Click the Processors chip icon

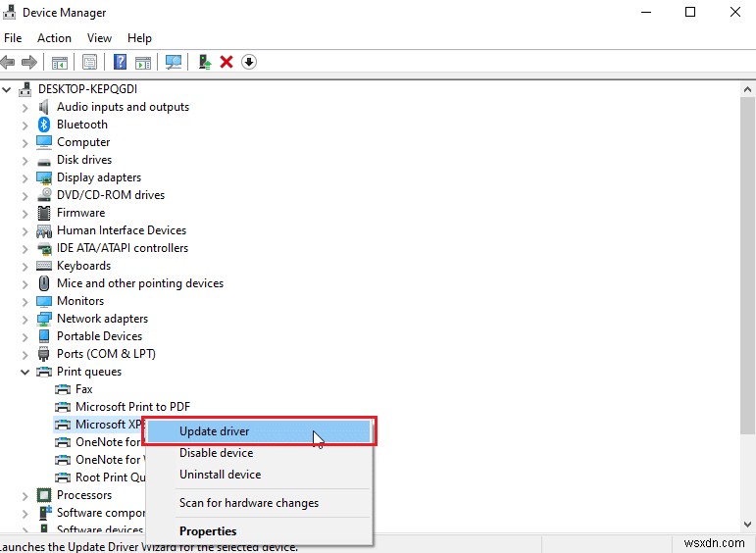(x=44, y=495)
